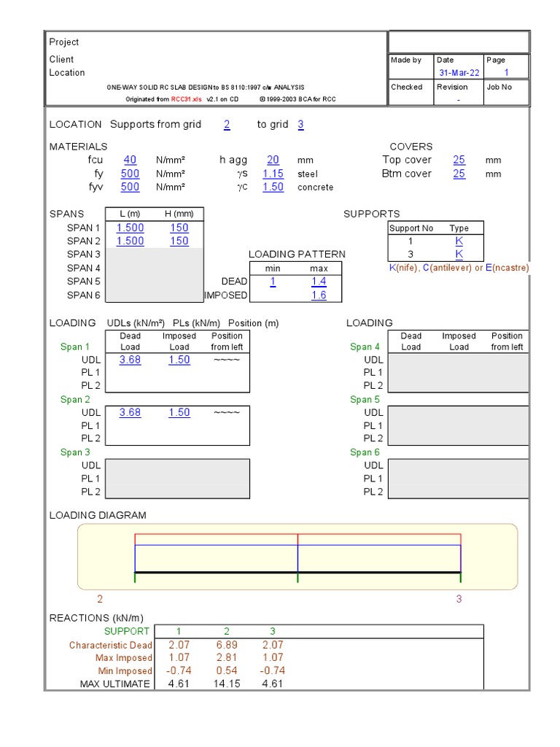This screenshot has height=747, width=560.
Task: Click Characteristic Dead support 2 value 6.89
Action: [227, 645]
